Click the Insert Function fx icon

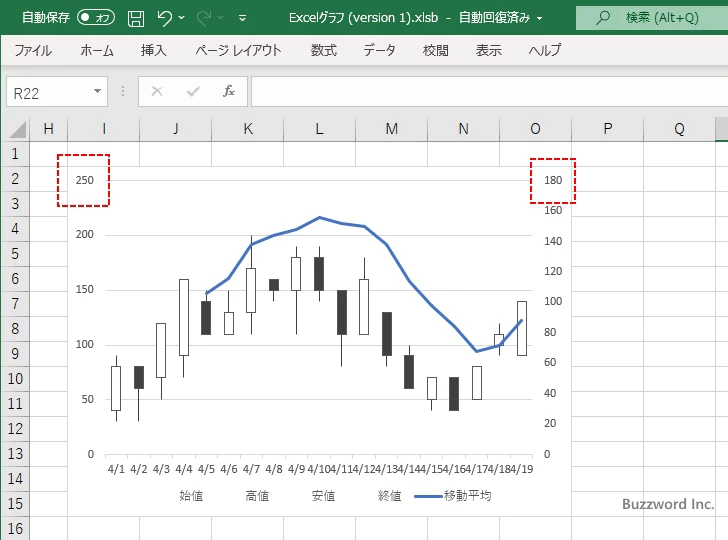[x=229, y=91]
